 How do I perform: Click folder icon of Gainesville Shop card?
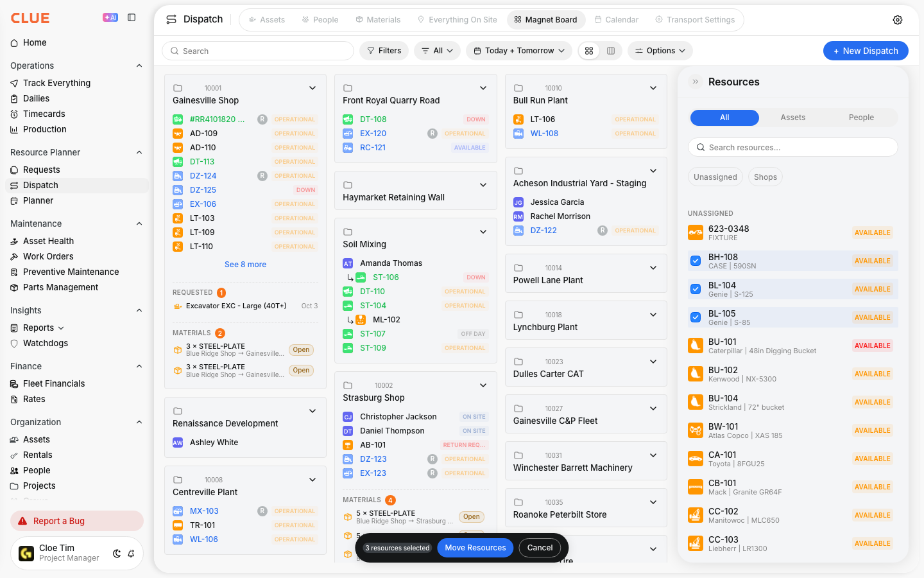tap(178, 88)
